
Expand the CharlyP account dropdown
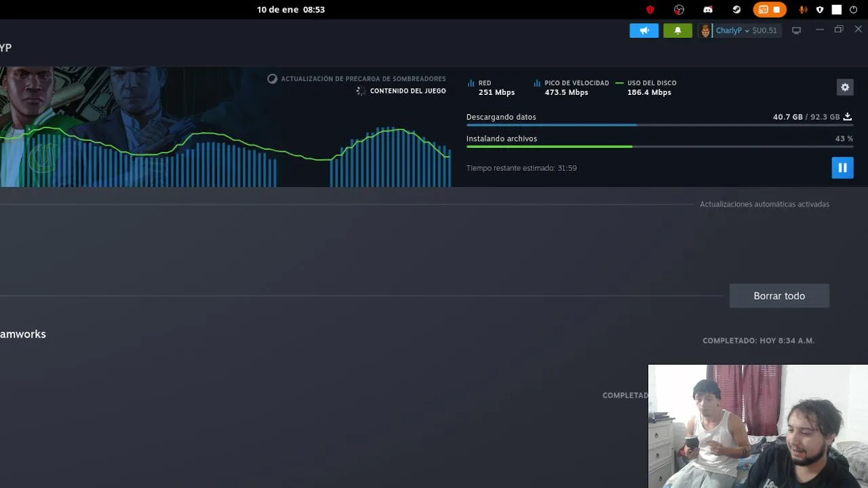click(733, 30)
